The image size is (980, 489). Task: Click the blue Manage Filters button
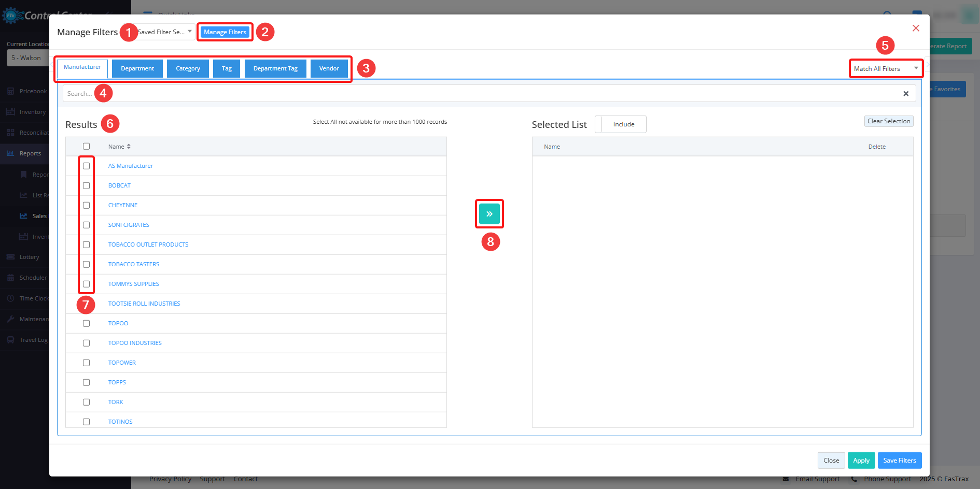(x=225, y=32)
